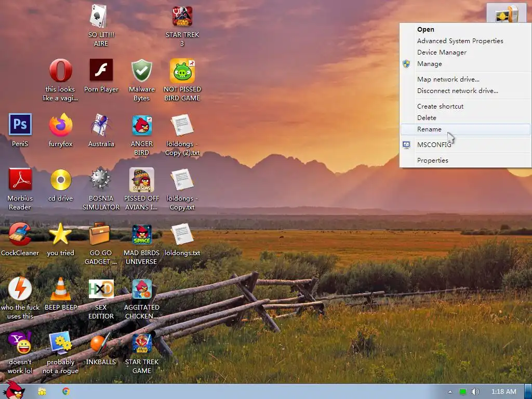Image resolution: width=532 pixels, height=399 pixels.
Task: Launch Chrome from the taskbar
Action: (x=66, y=392)
